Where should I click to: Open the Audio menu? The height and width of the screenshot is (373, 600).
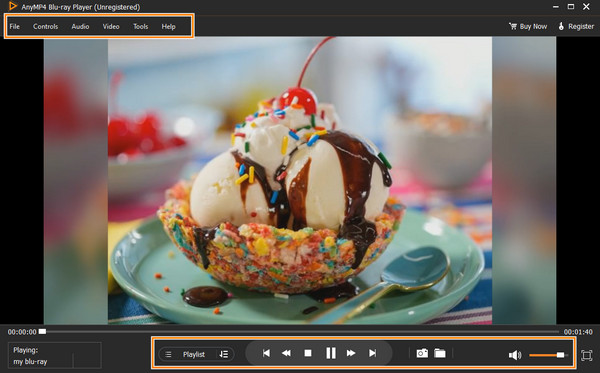point(80,26)
